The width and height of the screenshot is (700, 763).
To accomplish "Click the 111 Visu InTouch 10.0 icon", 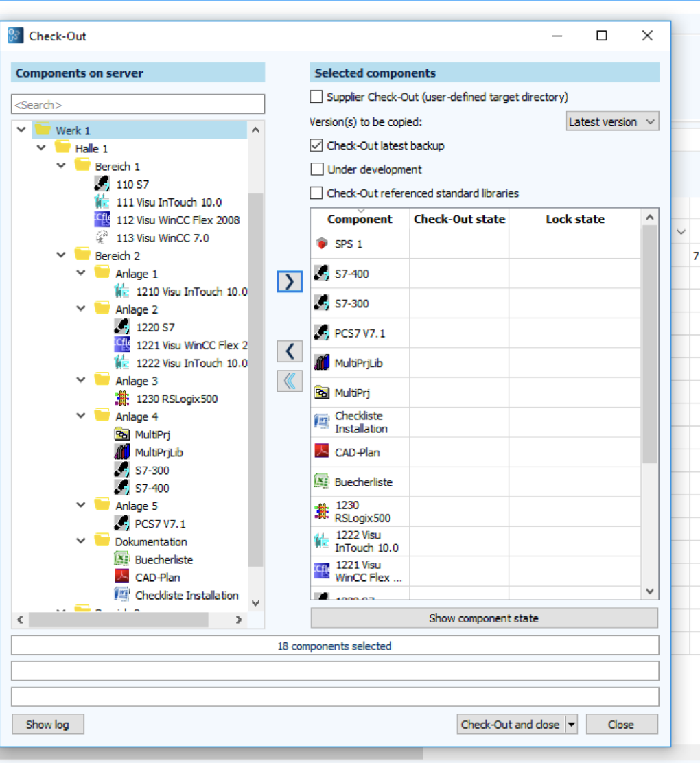I will pos(102,202).
